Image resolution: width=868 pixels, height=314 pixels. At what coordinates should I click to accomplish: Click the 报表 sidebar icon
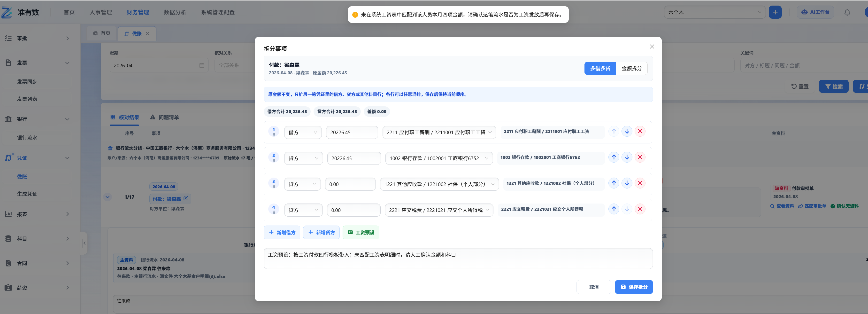pos(8,214)
